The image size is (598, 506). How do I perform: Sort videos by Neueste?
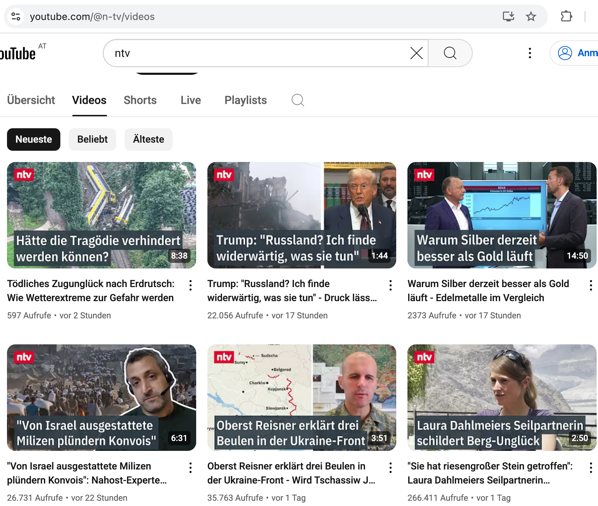(x=34, y=140)
